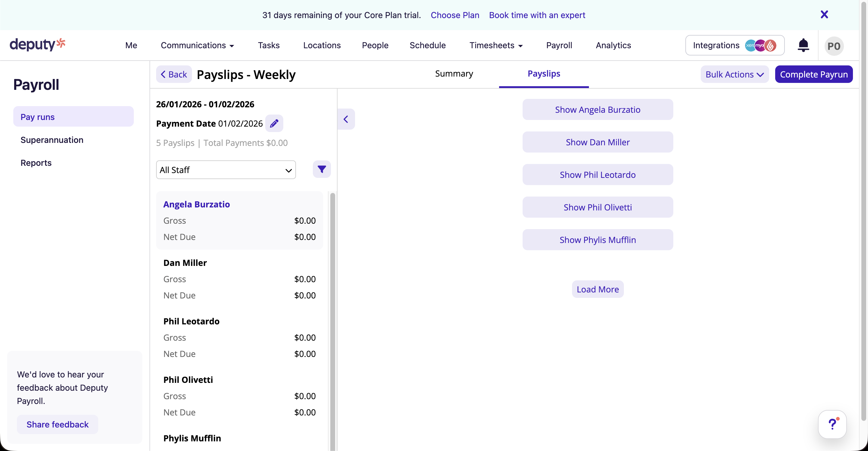Click Complete Payrun
Image resolution: width=868 pixels, height=451 pixels.
(814, 74)
